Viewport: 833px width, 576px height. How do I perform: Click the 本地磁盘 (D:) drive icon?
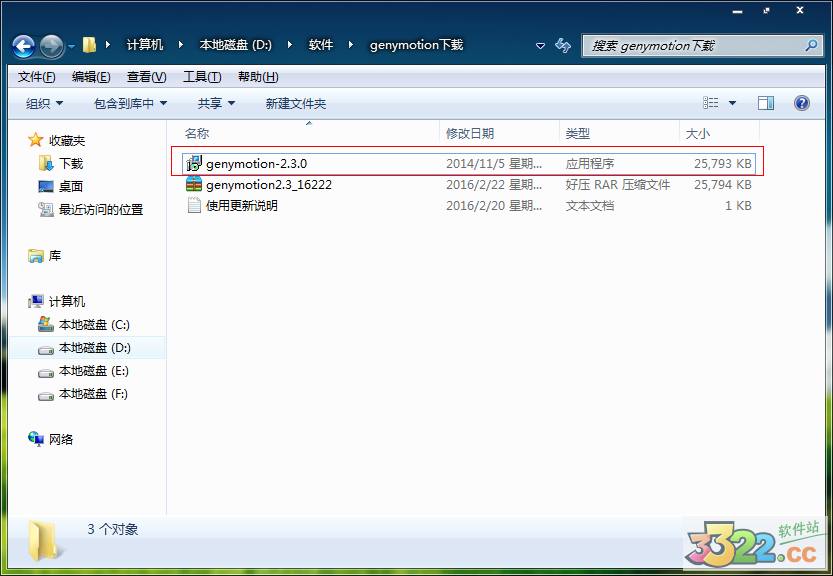point(46,349)
